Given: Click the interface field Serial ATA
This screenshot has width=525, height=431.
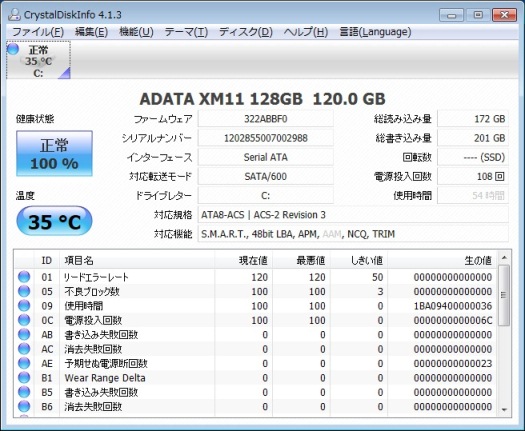Looking at the screenshot, I should tap(266, 157).
